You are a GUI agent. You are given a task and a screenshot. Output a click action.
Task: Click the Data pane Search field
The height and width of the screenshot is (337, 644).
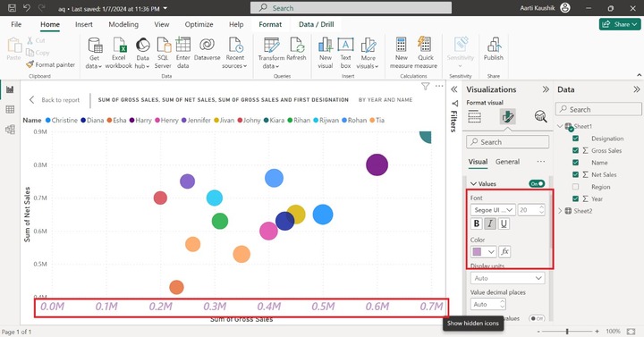coord(598,109)
